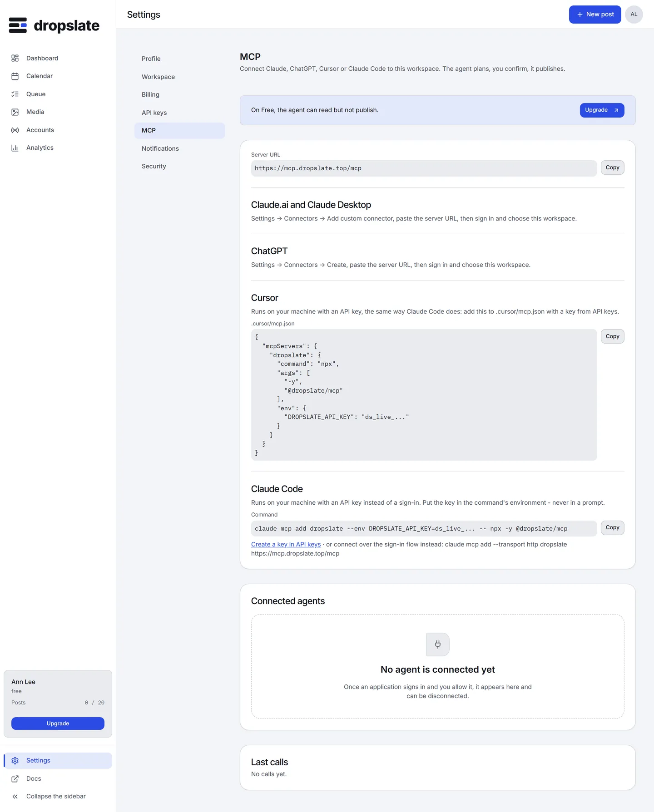Click the Claude Code command field

(424, 529)
